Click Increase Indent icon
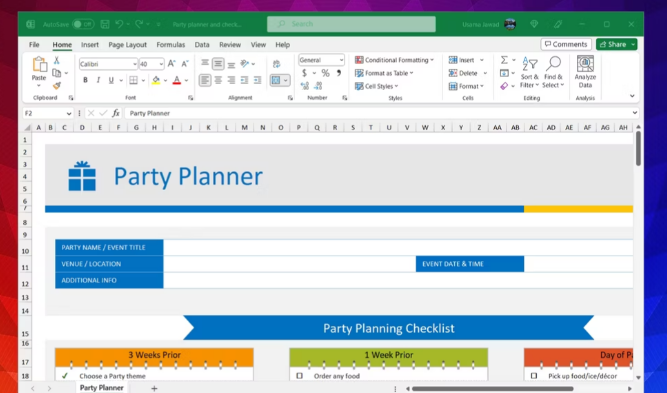This screenshot has width=667, height=393. tap(258, 80)
